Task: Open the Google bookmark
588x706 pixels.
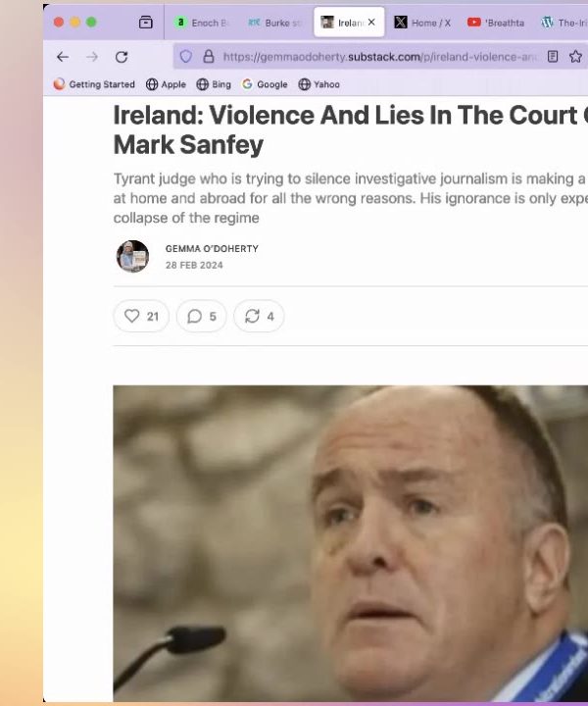Action: click(265, 84)
